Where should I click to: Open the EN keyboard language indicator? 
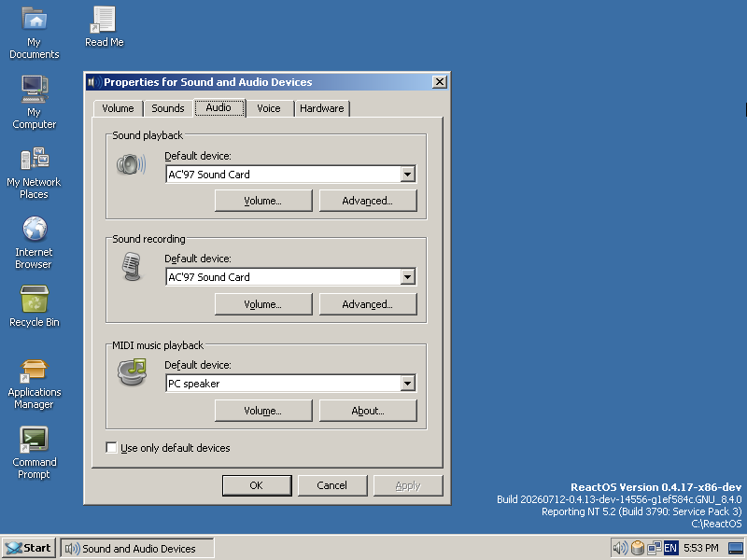670,548
